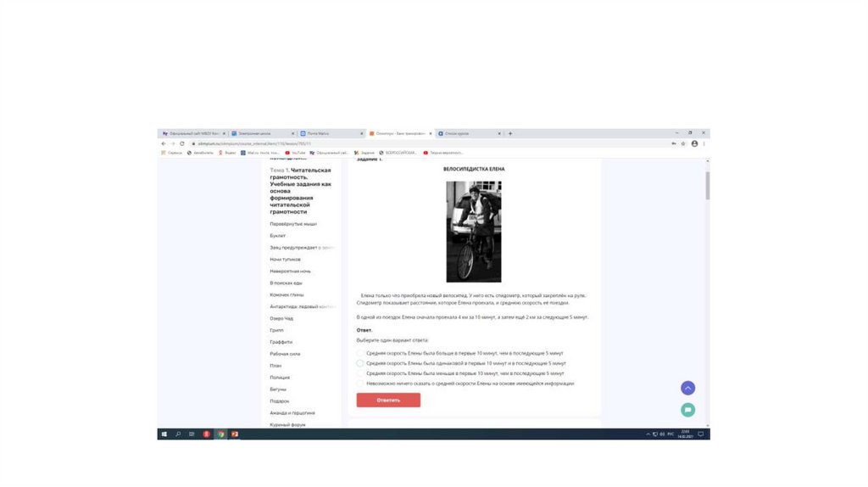868x487 pixels.
Task: Click the address bar URL
Action: 254,143
